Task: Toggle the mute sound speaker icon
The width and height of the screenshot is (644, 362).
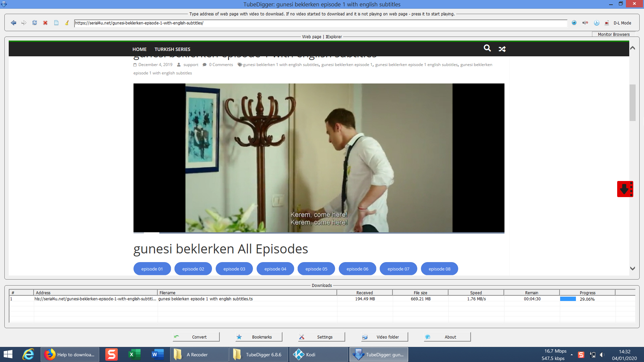Action: (585, 23)
